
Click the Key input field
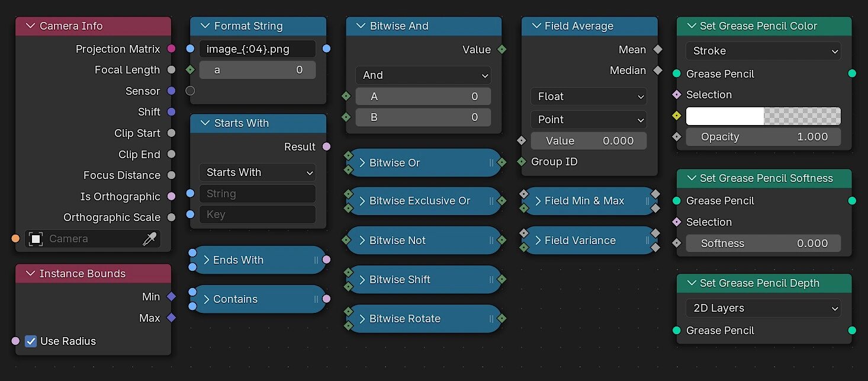click(258, 214)
